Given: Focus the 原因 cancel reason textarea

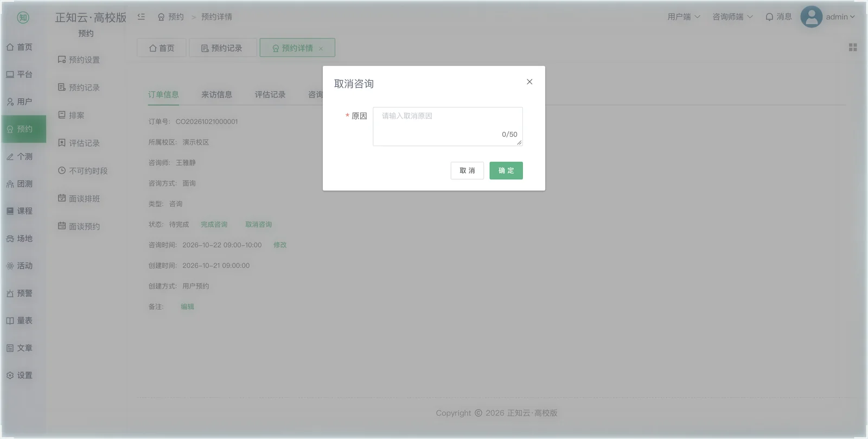Looking at the screenshot, I should click(x=448, y=126).
